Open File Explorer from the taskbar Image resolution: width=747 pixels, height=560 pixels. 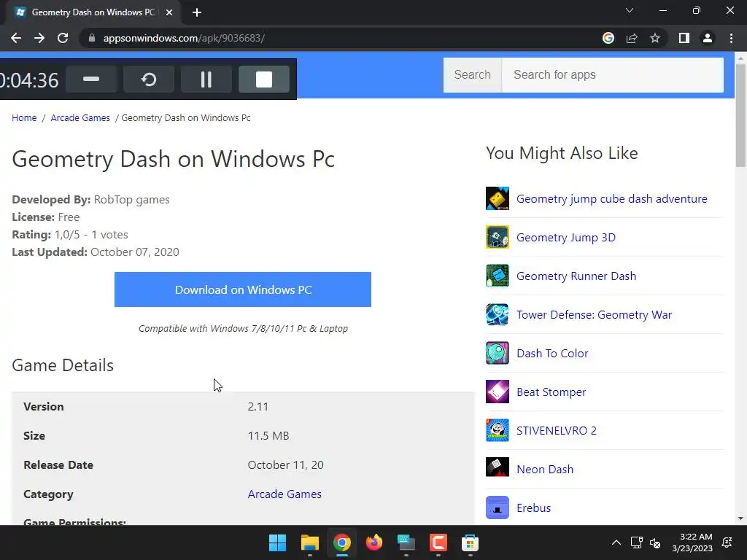(x=309, y=542)
